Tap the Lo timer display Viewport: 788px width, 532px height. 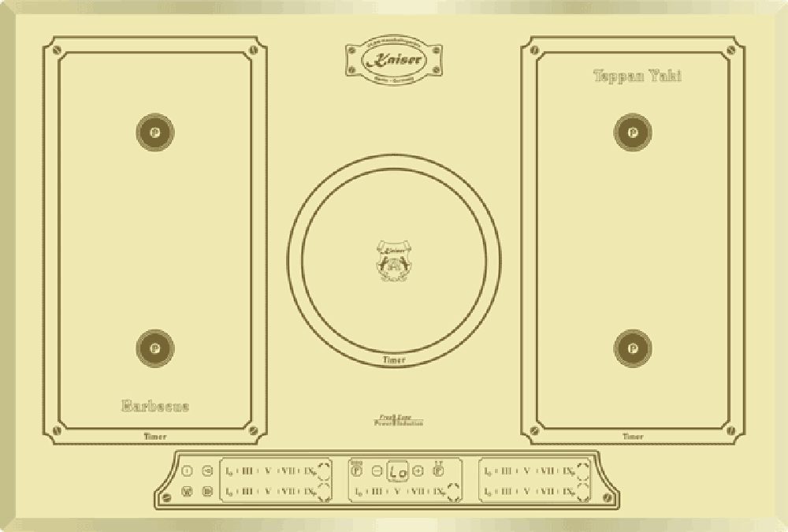[397, 471]
